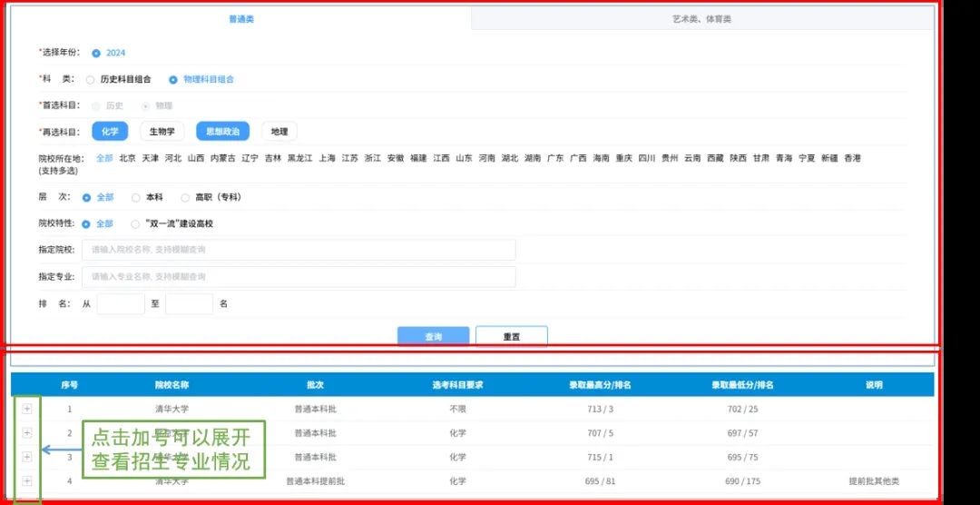The height and width of the screenshot is (505, 980).
Task: Expand row 2 using the plus icon
Action: click(27, 432)
